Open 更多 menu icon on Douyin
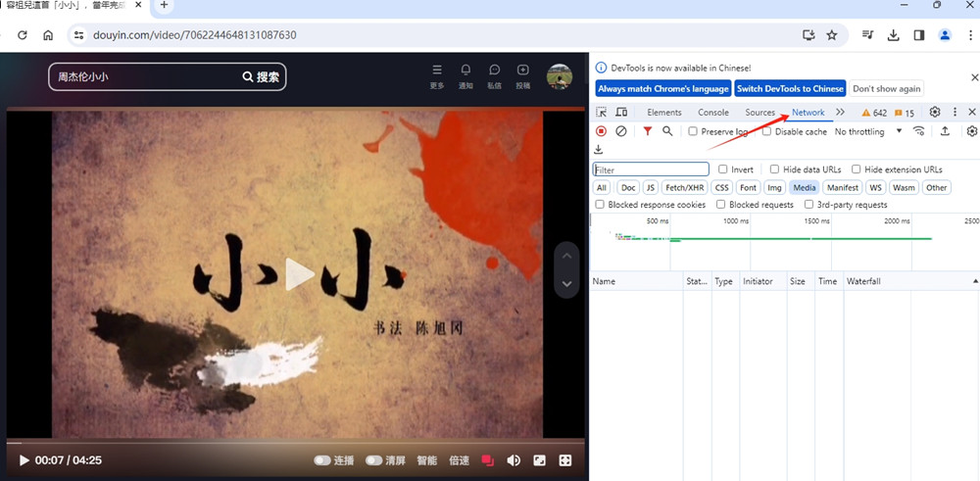 pyautogui.click(x=437, y=76)
